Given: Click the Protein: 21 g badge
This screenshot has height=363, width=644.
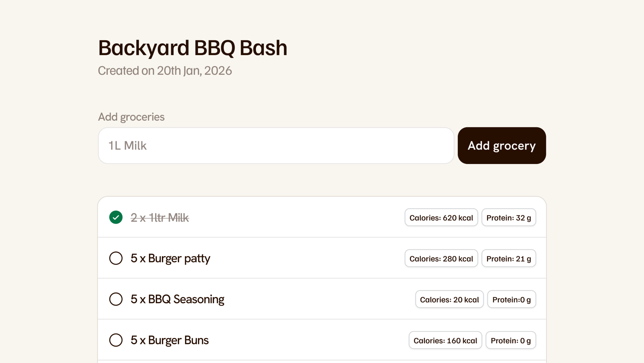Looking at the screenshot, I should (509, 259).
